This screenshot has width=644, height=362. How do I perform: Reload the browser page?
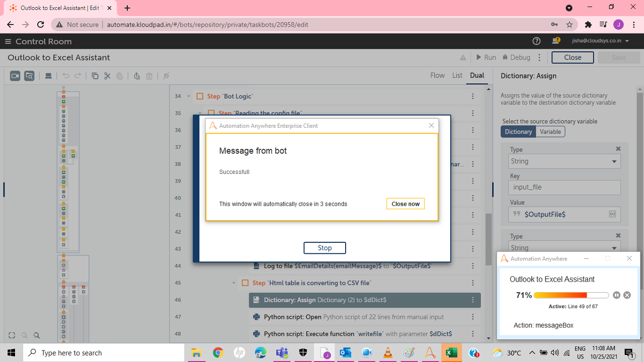[x=41, y=24]
